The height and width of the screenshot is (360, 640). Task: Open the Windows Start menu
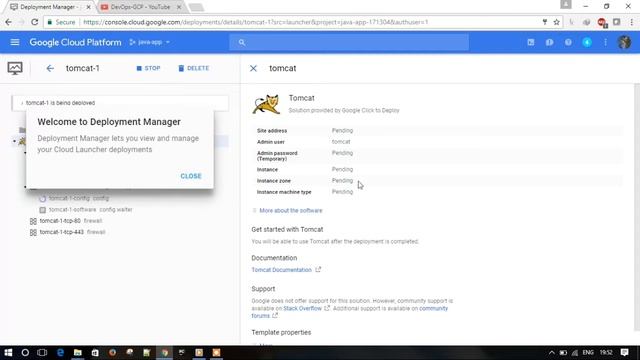coord(8,353)
